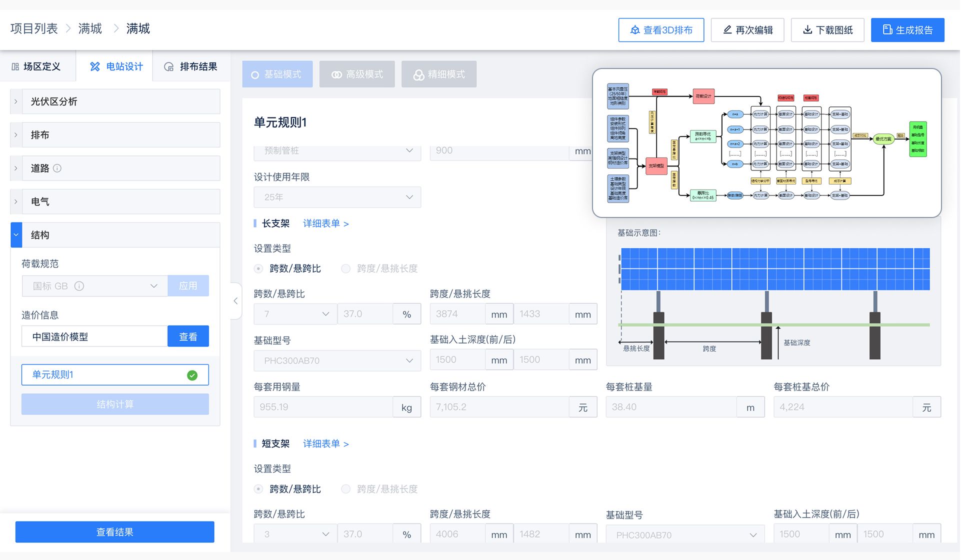
Task: Switch to the 排布结果 tab
Action: (x=198, y=66)
